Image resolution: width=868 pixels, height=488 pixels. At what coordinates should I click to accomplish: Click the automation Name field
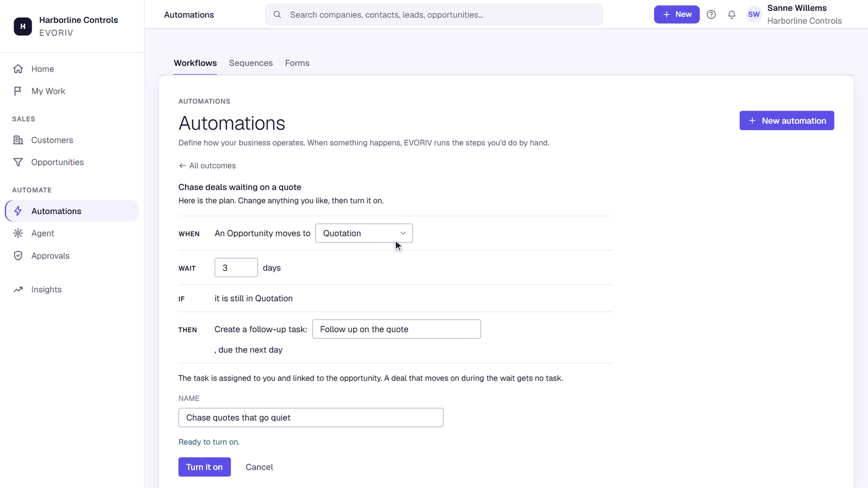(311, 418)
